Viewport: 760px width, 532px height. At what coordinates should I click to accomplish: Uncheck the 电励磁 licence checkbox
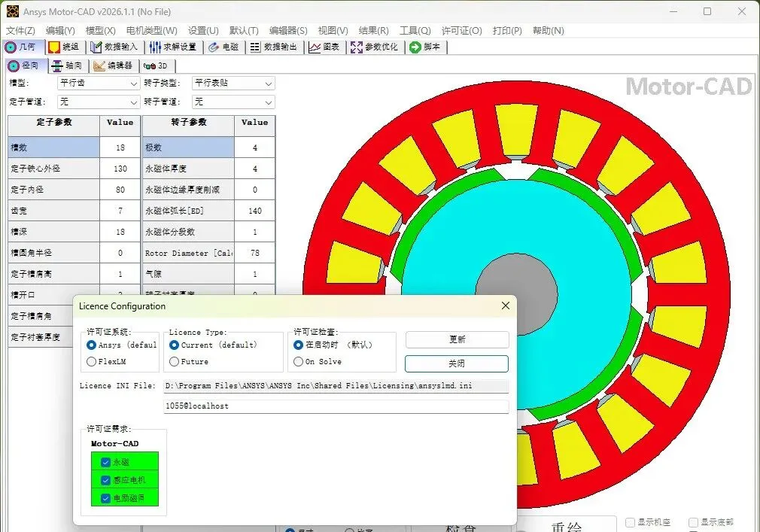tap(105, 498)
